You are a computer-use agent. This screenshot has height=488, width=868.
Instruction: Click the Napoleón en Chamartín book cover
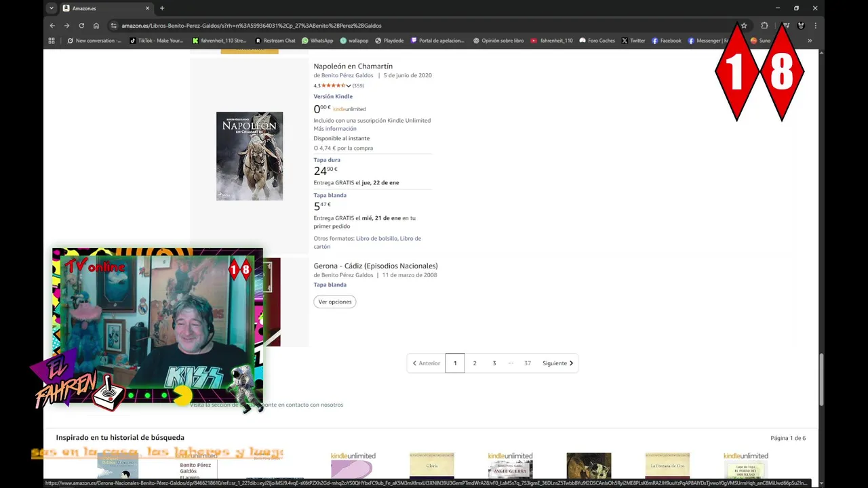pos(250,156)
